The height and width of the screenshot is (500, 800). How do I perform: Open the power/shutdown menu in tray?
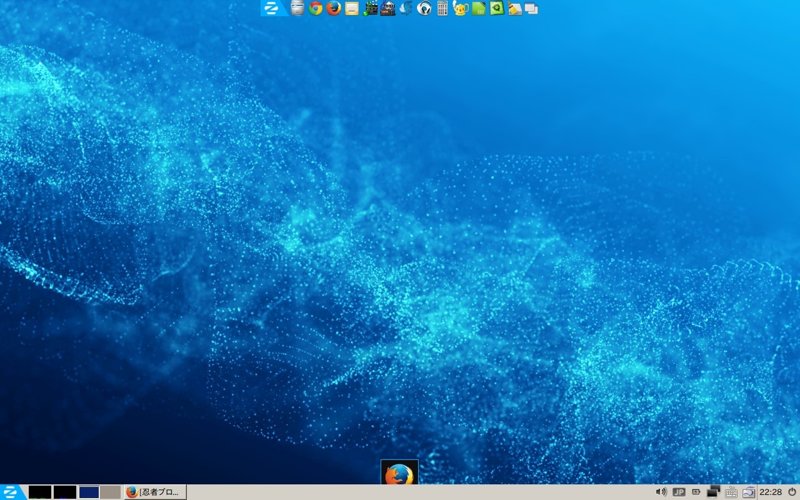[x=792, y=492]
